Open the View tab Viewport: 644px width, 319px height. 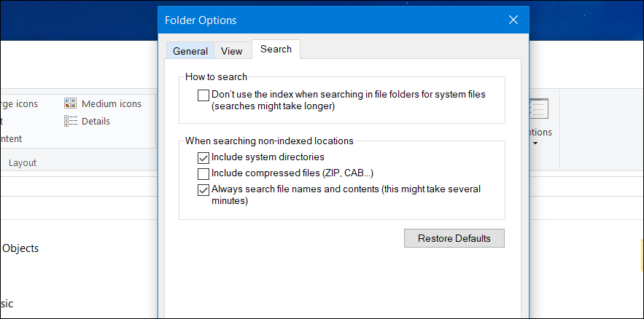(231, 51)
